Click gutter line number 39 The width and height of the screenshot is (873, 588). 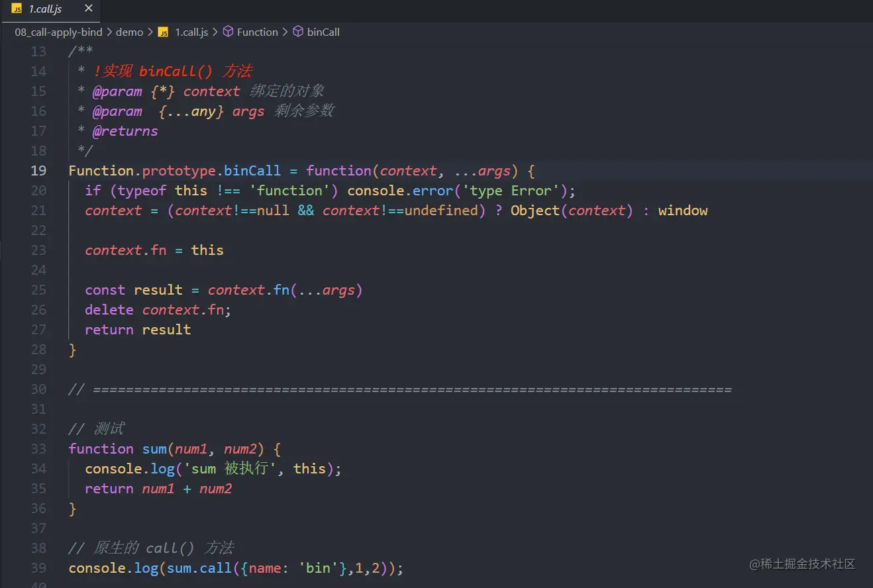click(x=38, y=568)
